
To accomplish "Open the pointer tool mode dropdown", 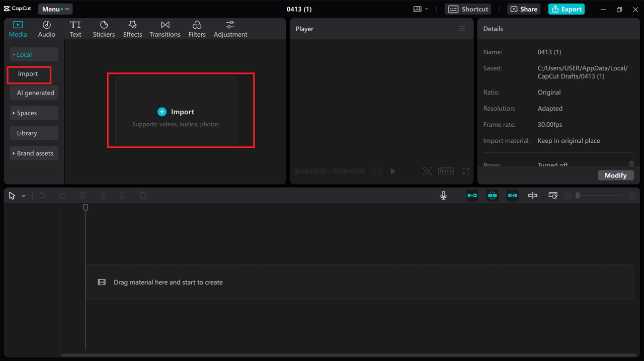I will (23, 196).
